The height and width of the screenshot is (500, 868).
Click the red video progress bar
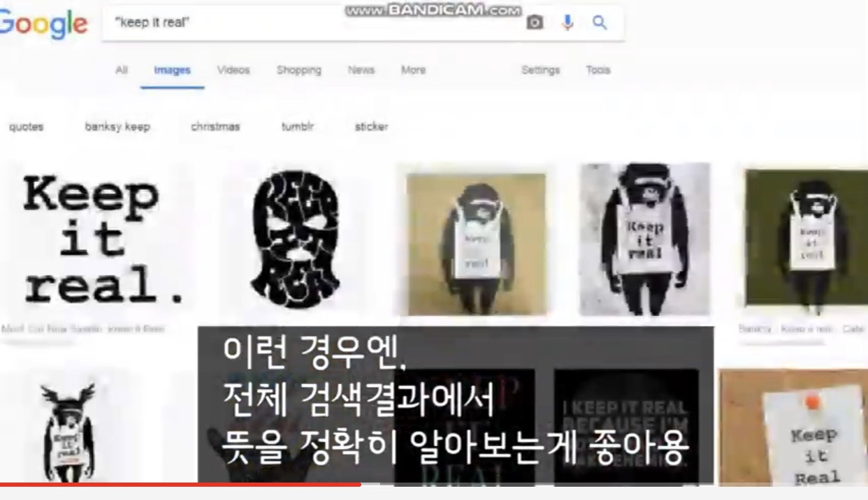tap(180, 484)
